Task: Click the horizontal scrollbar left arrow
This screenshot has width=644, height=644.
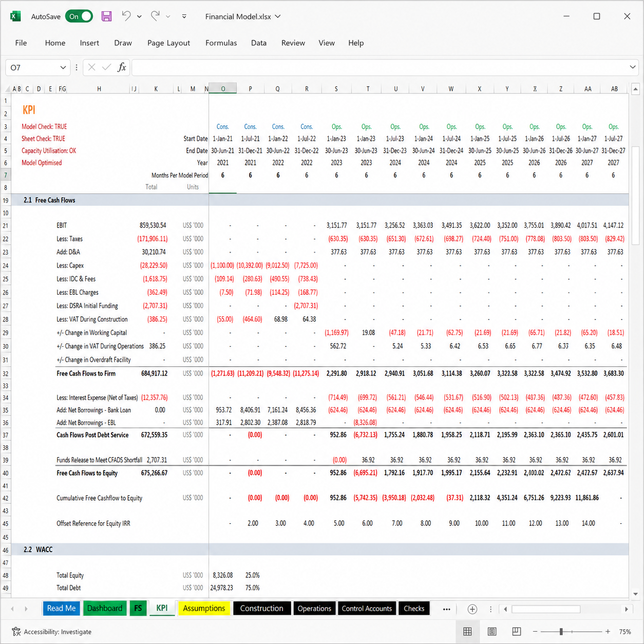Action: (506, 609)
